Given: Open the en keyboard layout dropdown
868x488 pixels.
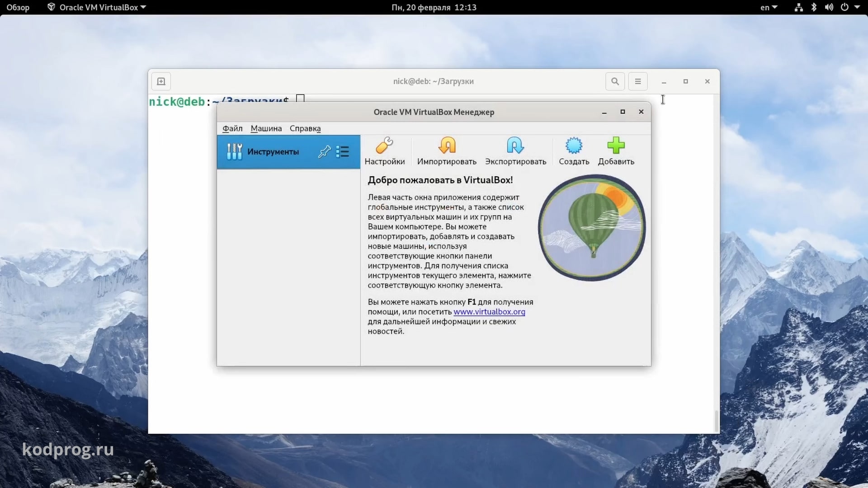Looking at the screenshot, I should [769, 7].
